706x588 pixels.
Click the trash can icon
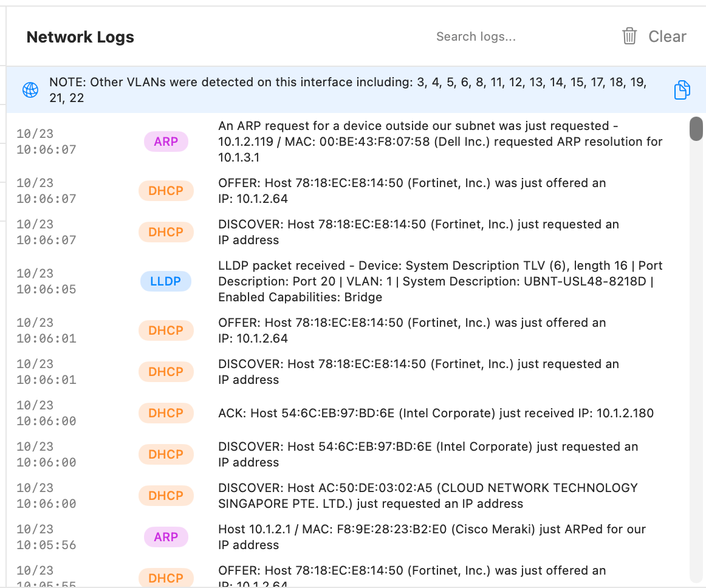[629, 36]
